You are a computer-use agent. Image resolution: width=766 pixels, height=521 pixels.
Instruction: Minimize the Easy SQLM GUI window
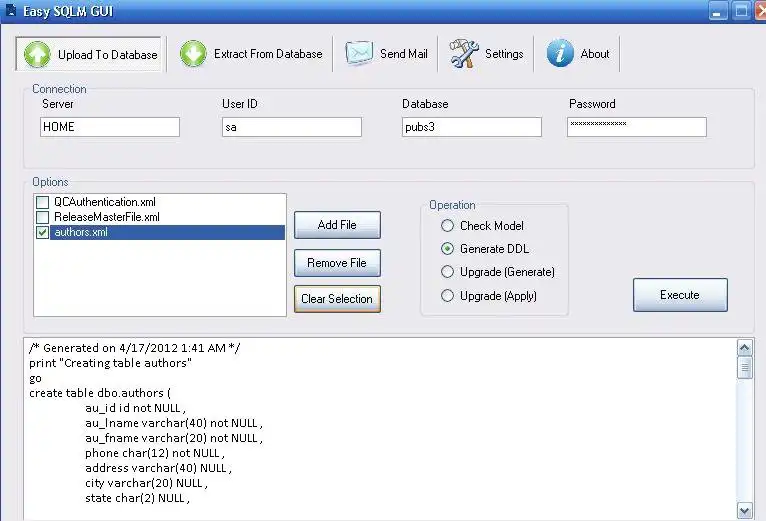pos(717,11)
